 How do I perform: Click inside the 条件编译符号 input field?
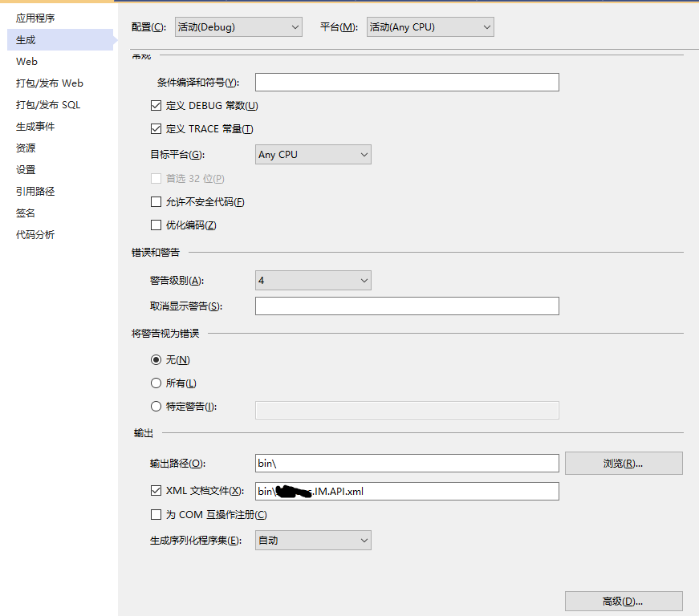(x=406, y=82)
